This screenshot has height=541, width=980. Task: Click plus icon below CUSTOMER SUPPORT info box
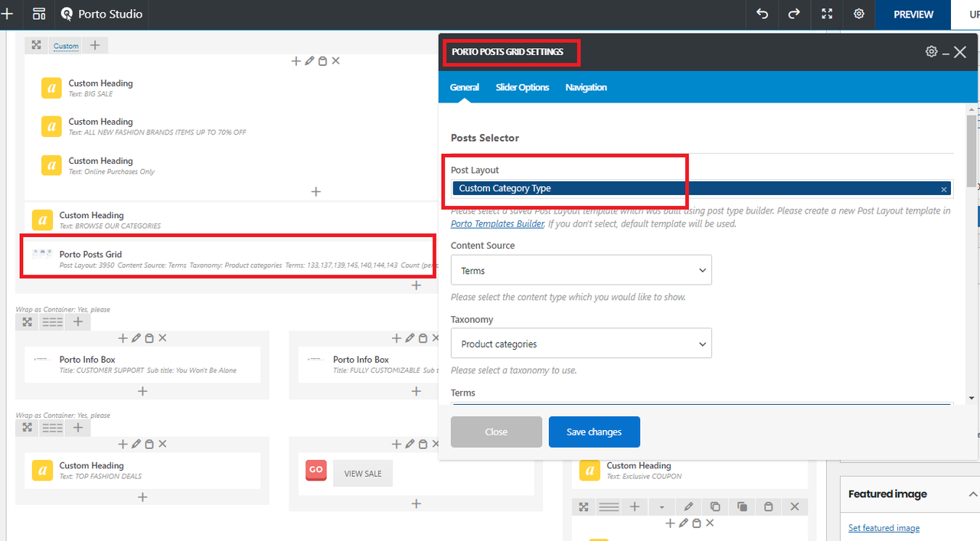(142, 391)
